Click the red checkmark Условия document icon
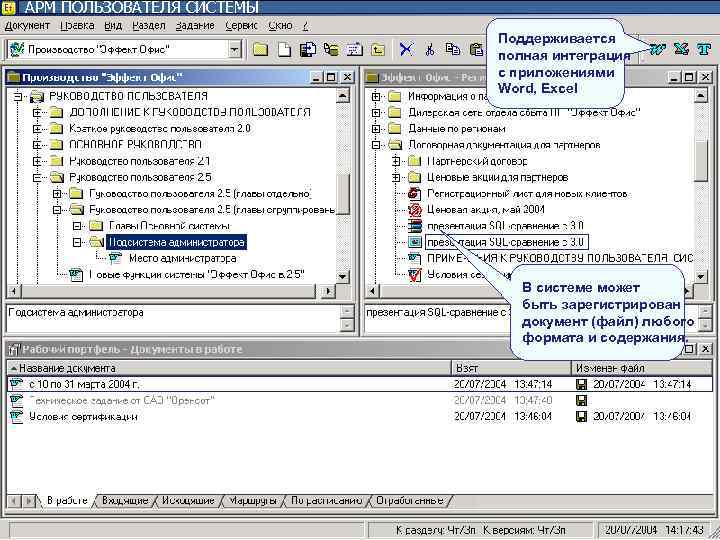 415,275
